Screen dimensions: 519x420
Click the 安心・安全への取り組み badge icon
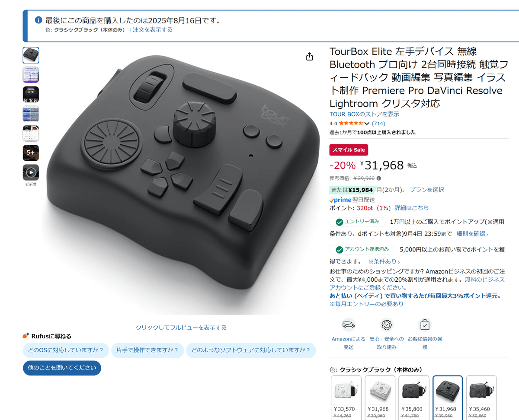[387, 325]
